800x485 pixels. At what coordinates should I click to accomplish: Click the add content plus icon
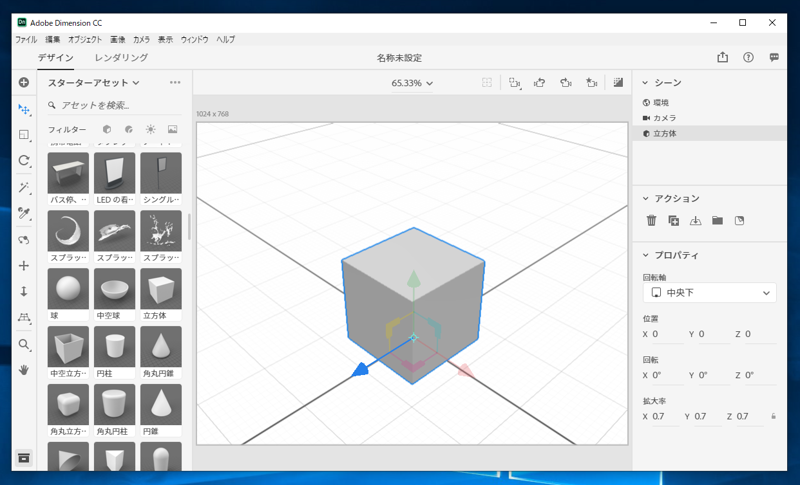(x=24, y=83)
